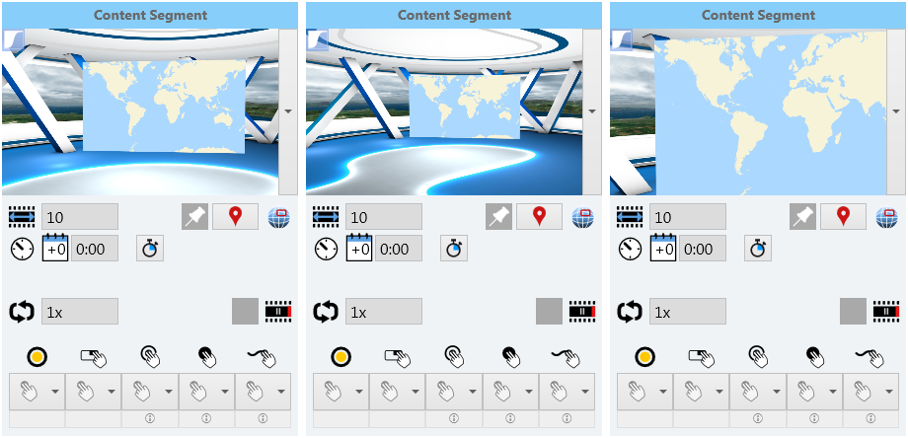
Task: Open the globe view icon in the right panel
Action: [887, 217]
